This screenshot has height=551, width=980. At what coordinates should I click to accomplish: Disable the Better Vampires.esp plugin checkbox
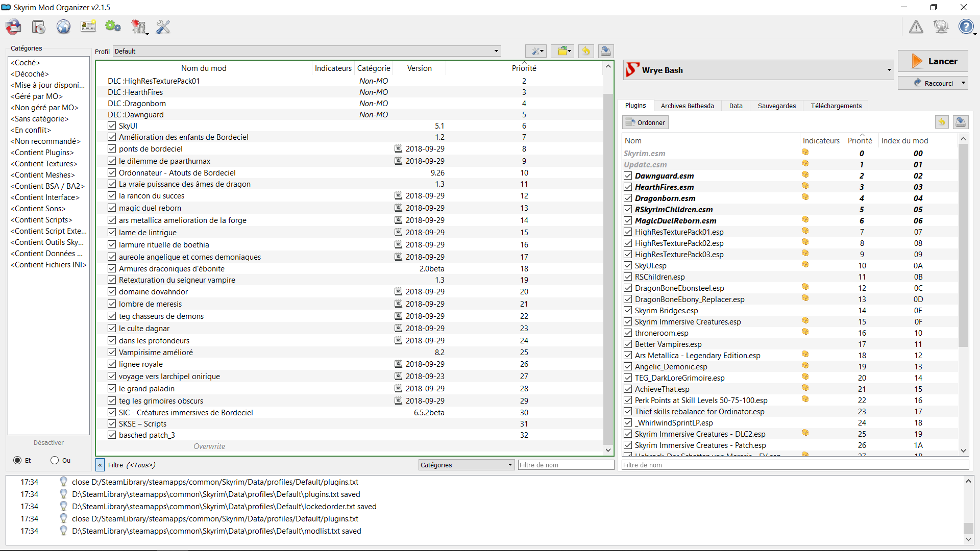click(x=628, y=344)
